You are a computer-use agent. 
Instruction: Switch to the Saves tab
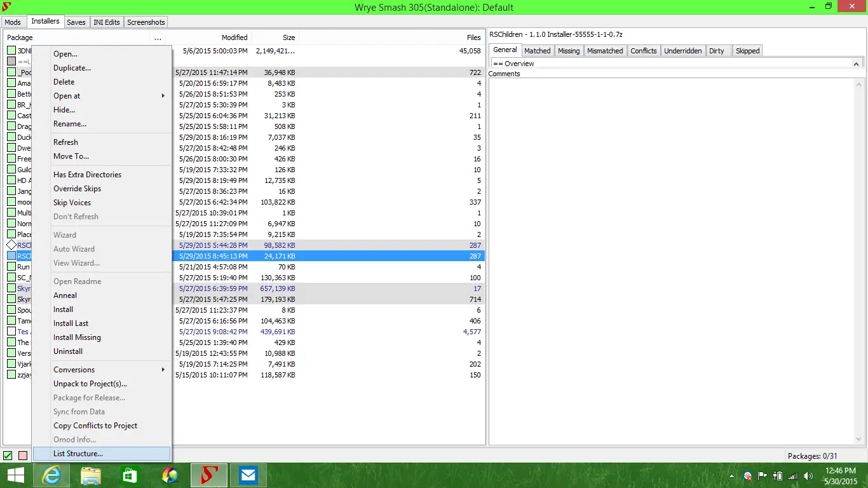76,22
